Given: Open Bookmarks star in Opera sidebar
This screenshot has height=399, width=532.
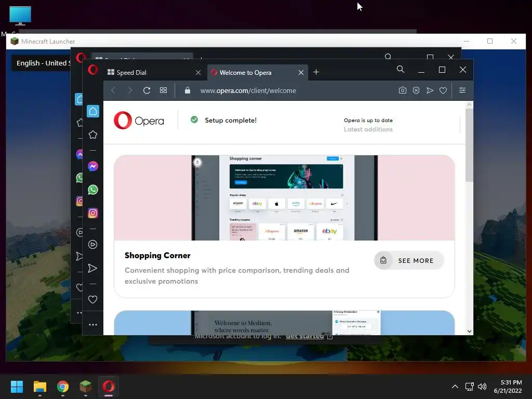Looking at the screenshot, I should click(x=93, y=135).
